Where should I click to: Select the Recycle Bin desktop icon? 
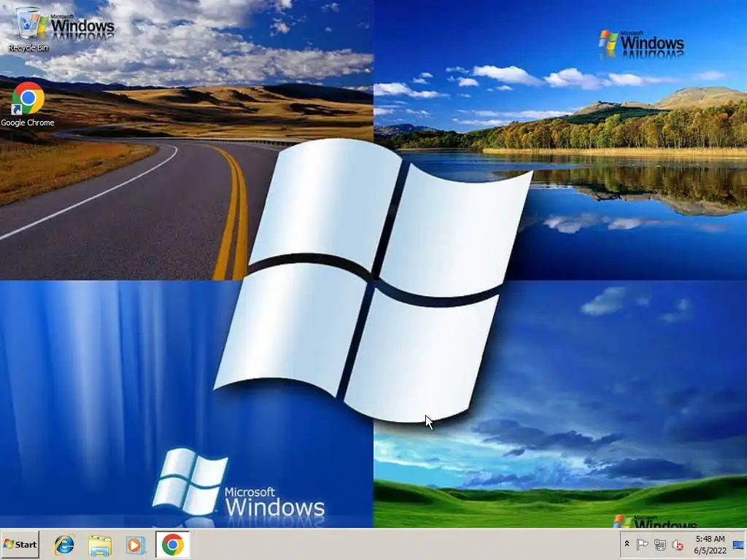[x=28, y=29]
